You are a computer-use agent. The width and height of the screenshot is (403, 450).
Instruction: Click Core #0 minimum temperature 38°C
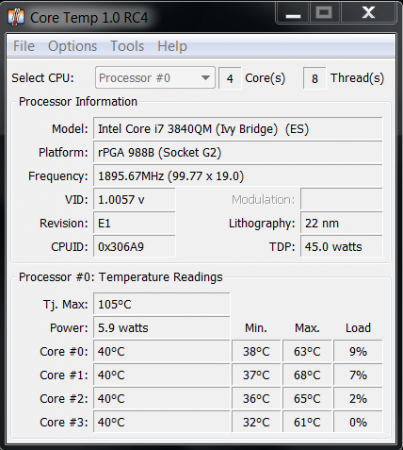[256, 351]
